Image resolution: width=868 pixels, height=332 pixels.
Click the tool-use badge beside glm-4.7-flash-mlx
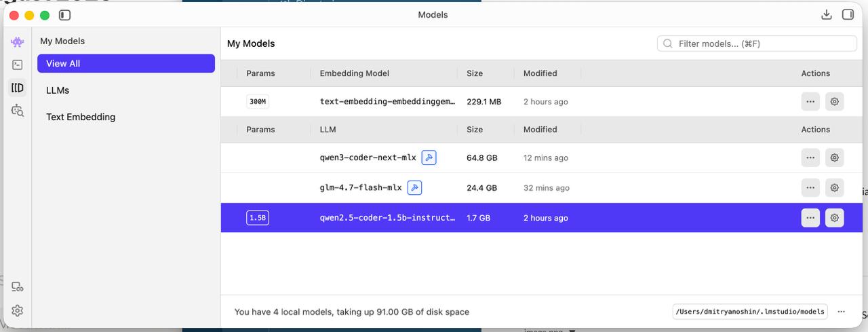click(414, 187)
